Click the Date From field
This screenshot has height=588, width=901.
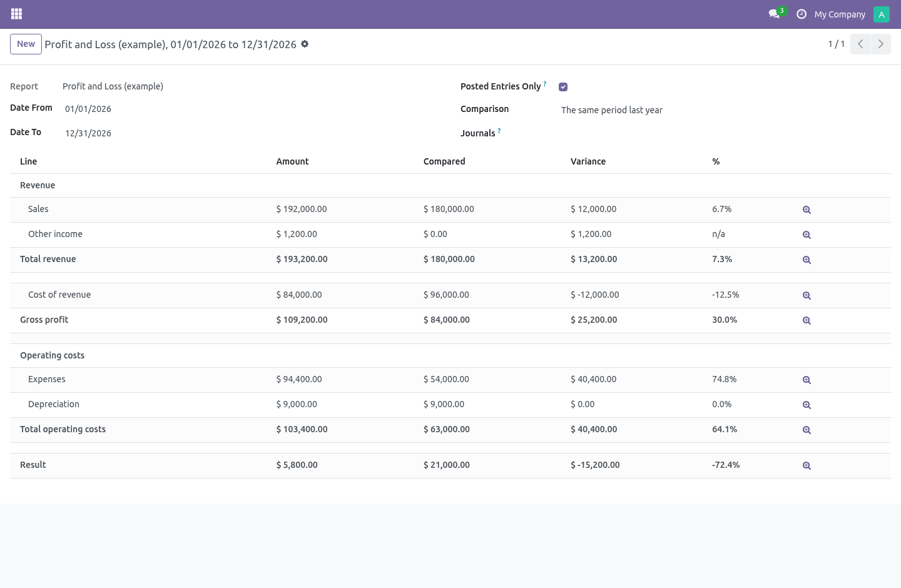pyautogui.click(x=250, y=109)
